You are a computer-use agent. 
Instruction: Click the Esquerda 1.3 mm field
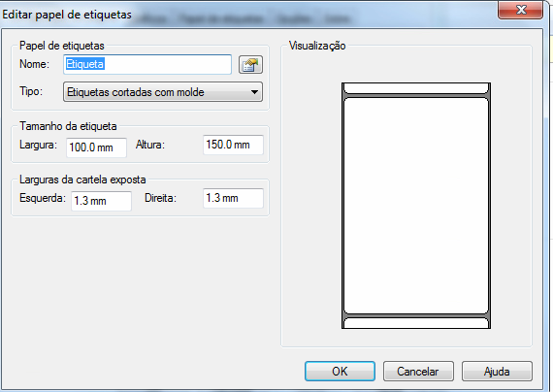101,201
